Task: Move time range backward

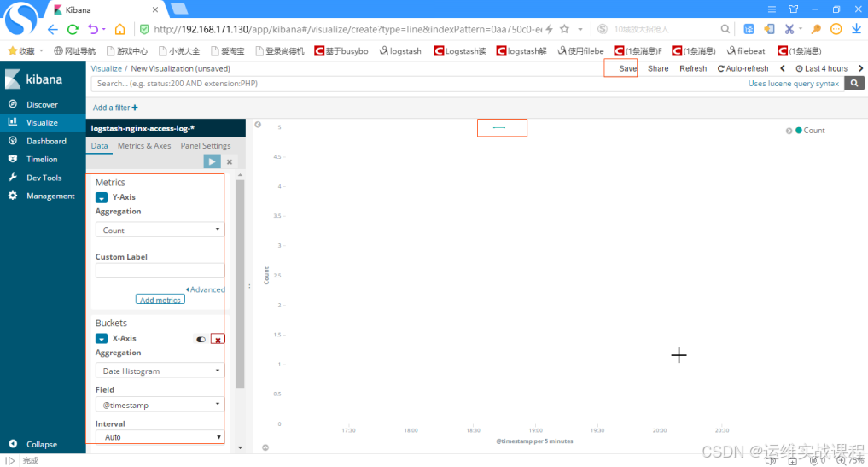Action: (782, 68)
